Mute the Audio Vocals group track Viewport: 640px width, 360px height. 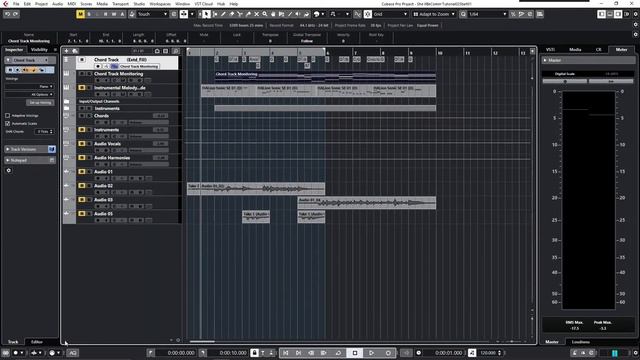(82, 144)
